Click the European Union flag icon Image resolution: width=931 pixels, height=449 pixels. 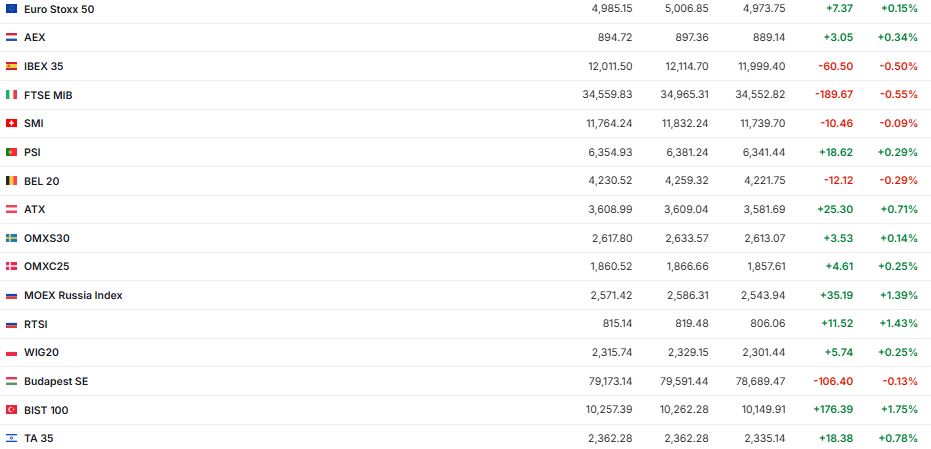coord(11,8)
